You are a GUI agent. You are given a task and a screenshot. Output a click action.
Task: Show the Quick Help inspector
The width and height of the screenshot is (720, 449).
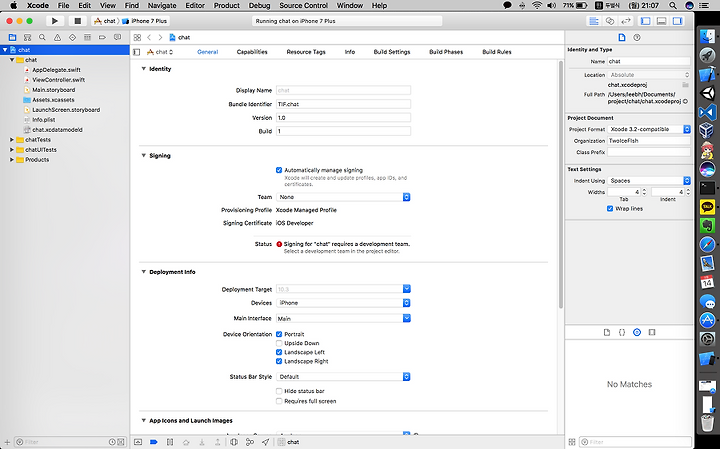(x=637, y=38)
